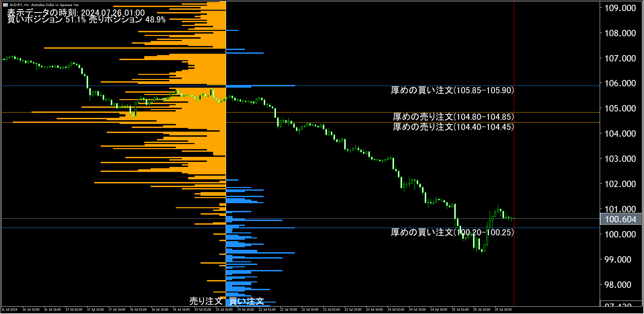
Task: Select the orange horizontal line at 104.80
Action: [x=301, y=112]
